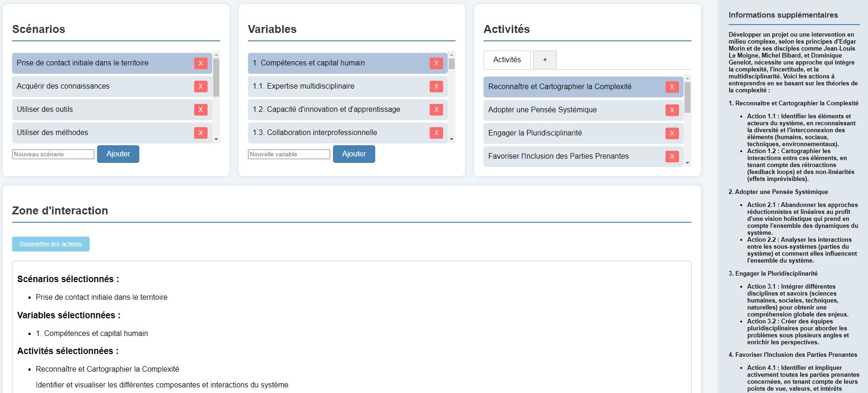The height and width of the screenshot is (393, 868).
Task: Delete variable '1. Compétences et capital humain'
Action: coord(436,63)
